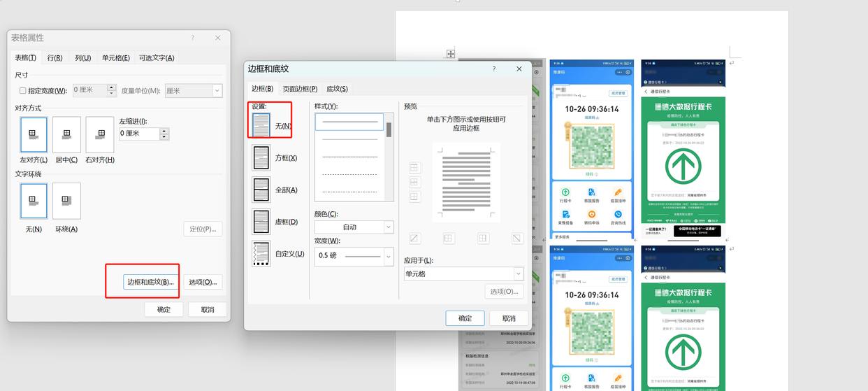This screenshot has height=391, width=868.
Task: Switch to the 边框(B) tab
Action: pyautogui.click(x=263, y=89)
